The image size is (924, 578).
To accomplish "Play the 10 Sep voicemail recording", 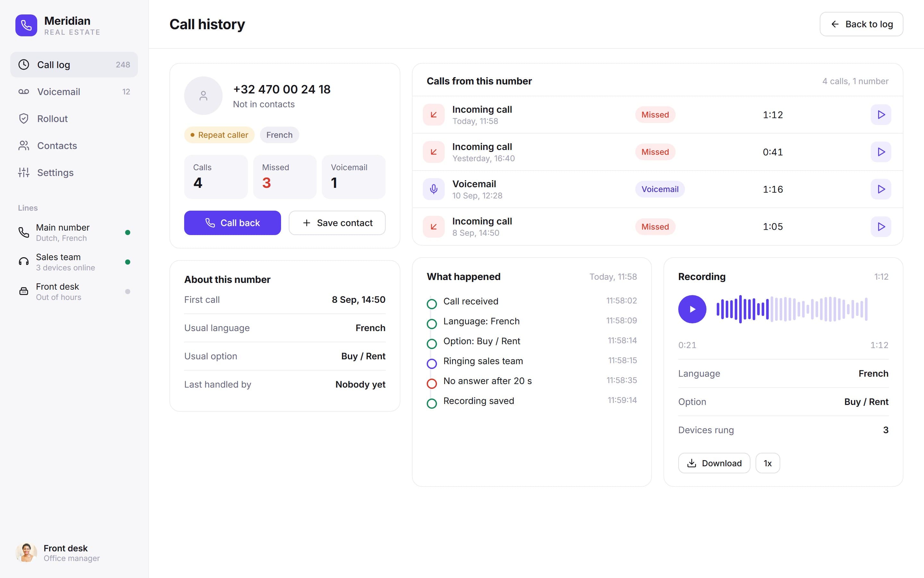I will 880,189.
